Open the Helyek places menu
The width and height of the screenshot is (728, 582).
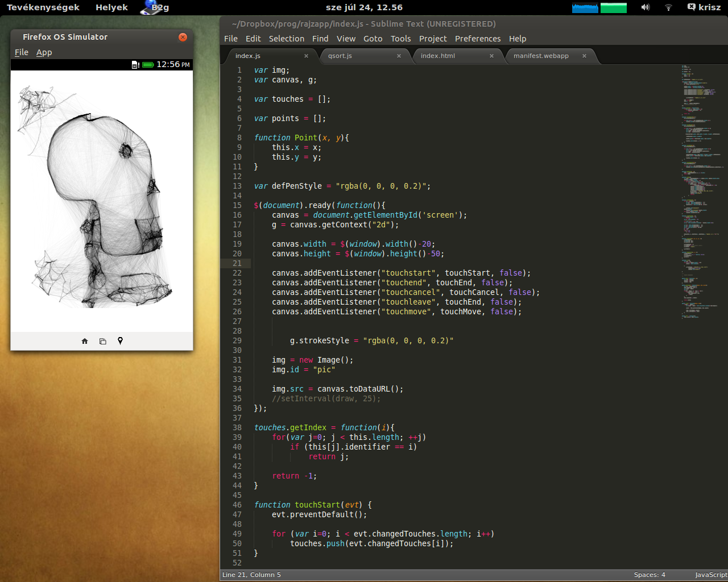coord(111,7)
